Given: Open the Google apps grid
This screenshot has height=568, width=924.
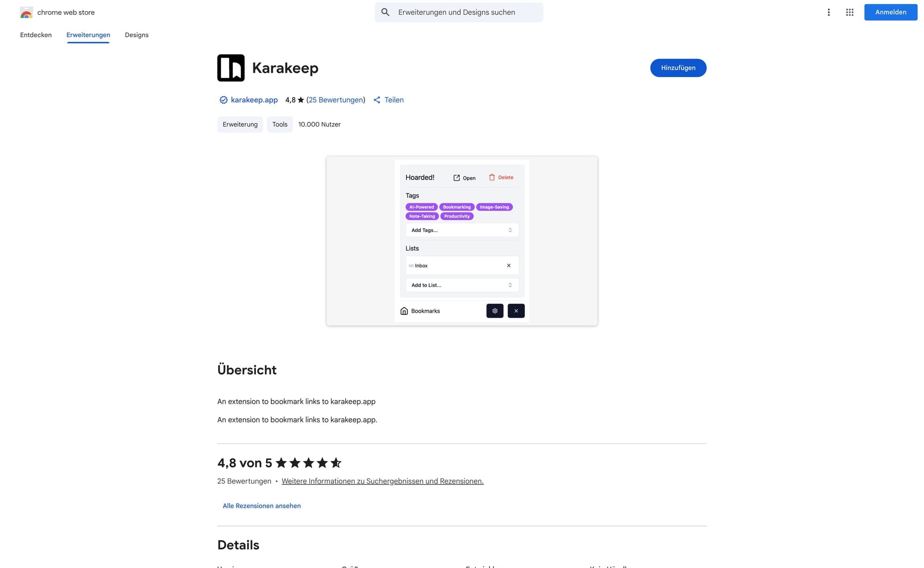Looking at the screenshot, I should click(850, 12).
